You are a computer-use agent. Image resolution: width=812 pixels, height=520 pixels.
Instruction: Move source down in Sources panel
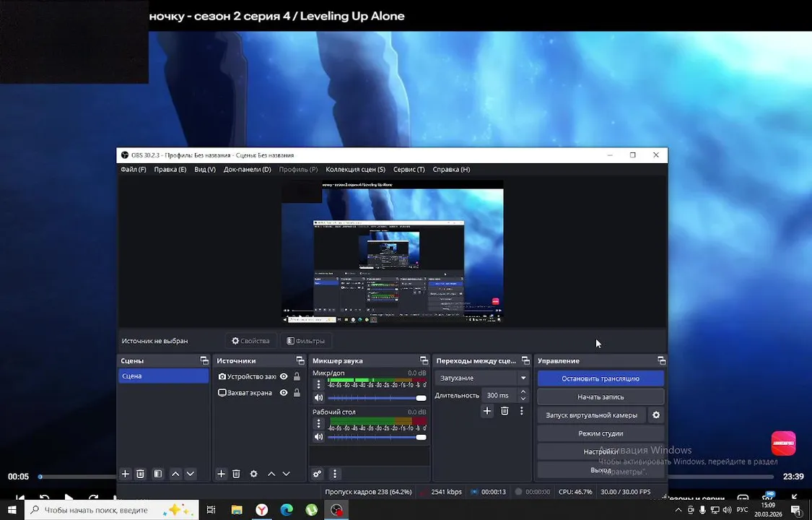[286, 474]
